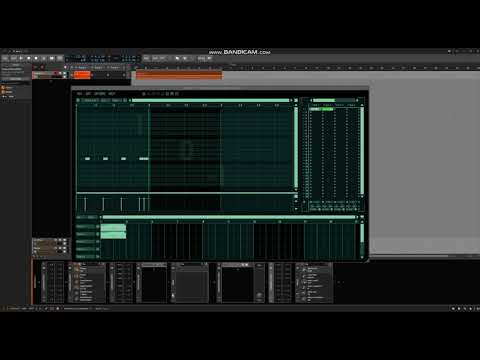Click the piano roll vertical scrollbar
This screenshot has height=360, width=480.
coord(296,147)
